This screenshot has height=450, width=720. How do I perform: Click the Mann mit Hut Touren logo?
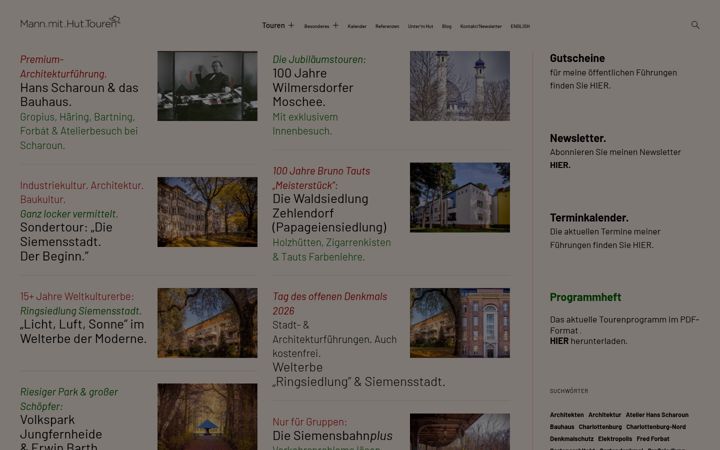(x=70, y=22)
